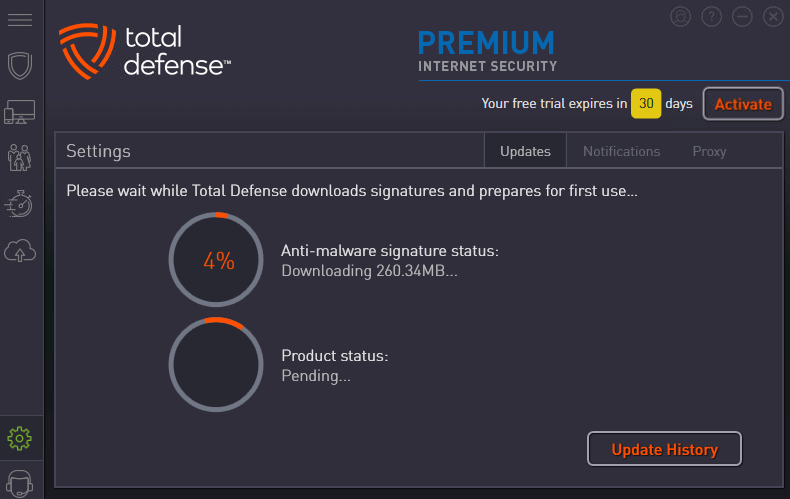Open Update History
The height and width of the screenshot is (499, 790).
[664, 449]
